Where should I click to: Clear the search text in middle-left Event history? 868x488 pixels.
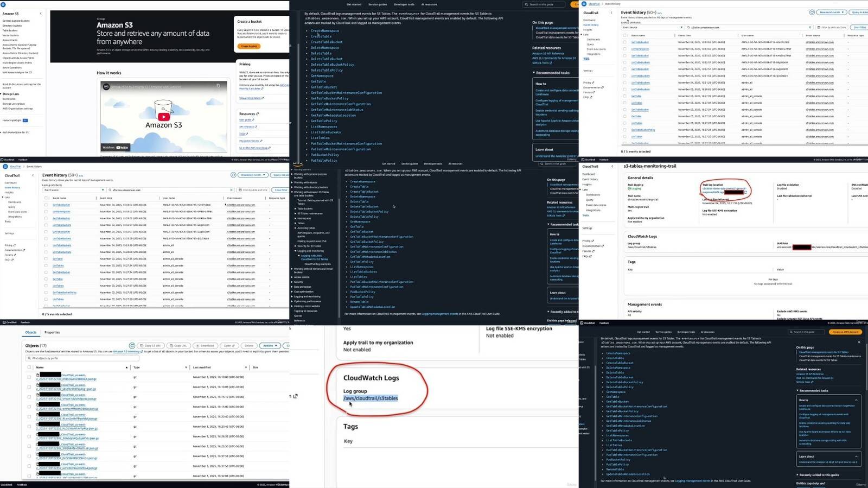[x=231, y=190]
